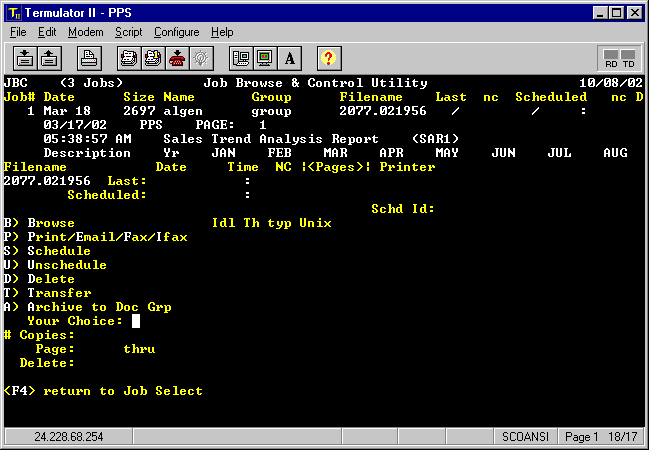Click the '# Copies:' label
The image size is (649, 450).
39,335
